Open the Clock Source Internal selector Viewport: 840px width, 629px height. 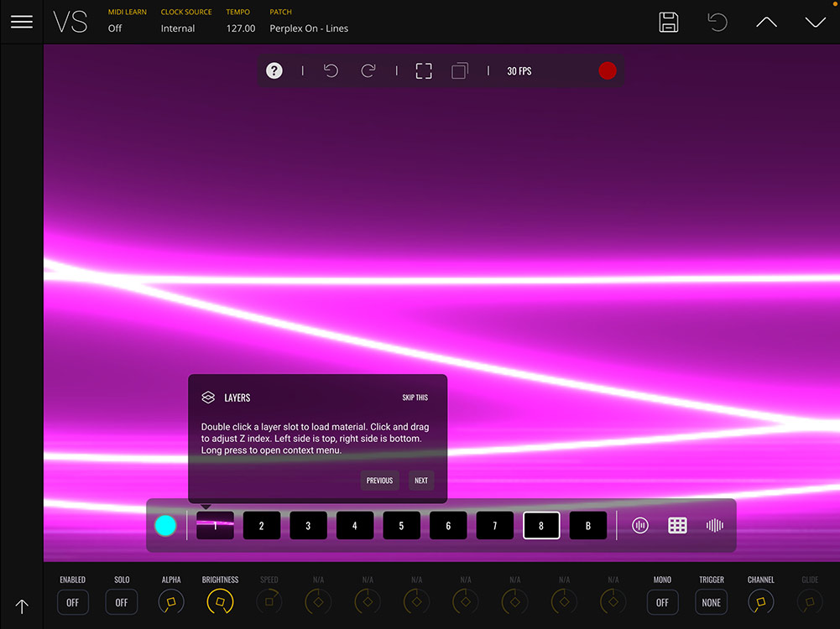pyautogui.click(x=178, y=29)
